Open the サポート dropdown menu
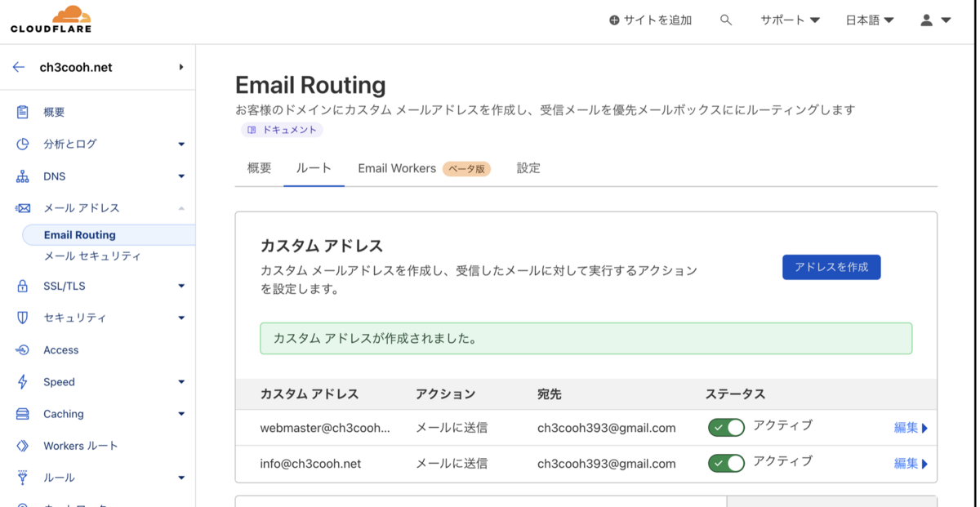This screenshot has height=507, width=980. point(790,20)
